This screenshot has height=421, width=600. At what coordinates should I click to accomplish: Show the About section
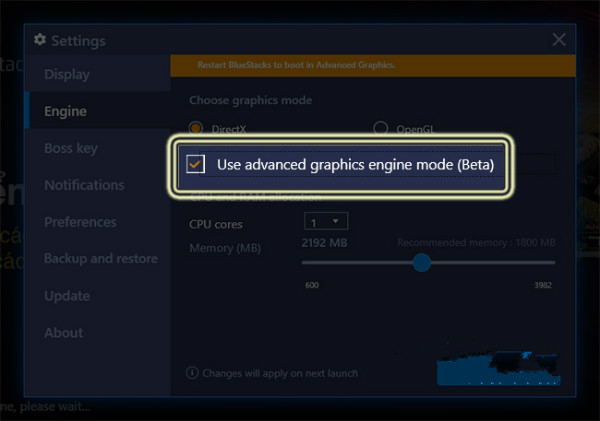(x=63, y=333)
